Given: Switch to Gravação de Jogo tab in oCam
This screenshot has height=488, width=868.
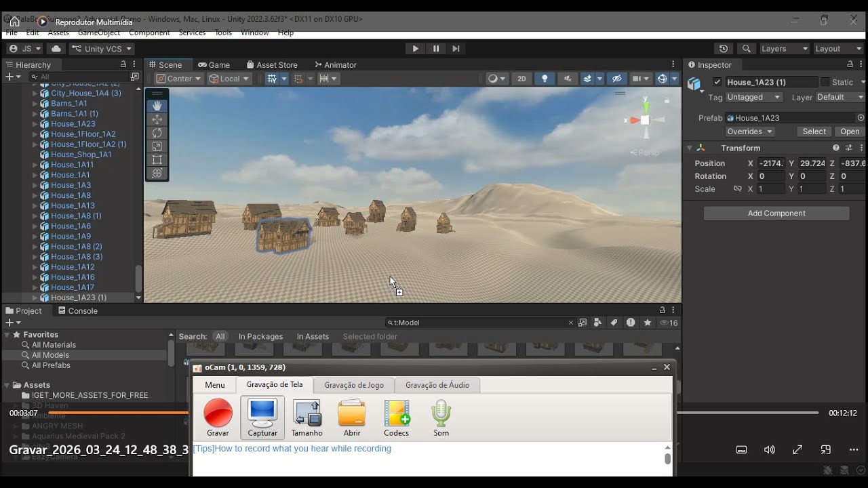Looking at the screenshot, I should [354, 385].
